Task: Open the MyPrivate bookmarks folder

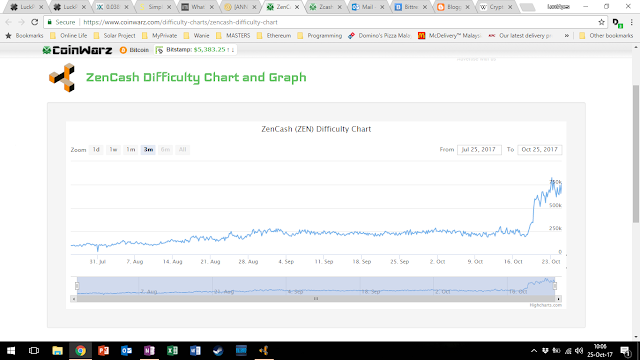Action: pyautogui.click(x=159, y=36)
